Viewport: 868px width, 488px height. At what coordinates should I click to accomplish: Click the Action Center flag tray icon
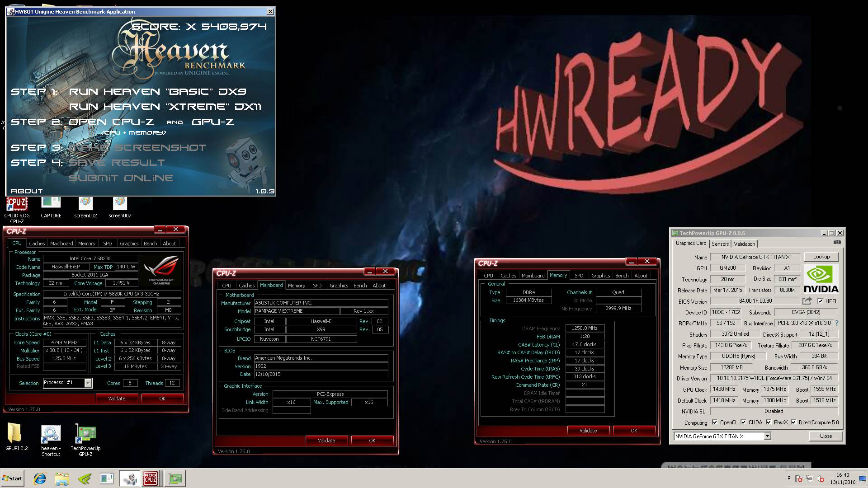pyautogui.click(x=799, y=479)
